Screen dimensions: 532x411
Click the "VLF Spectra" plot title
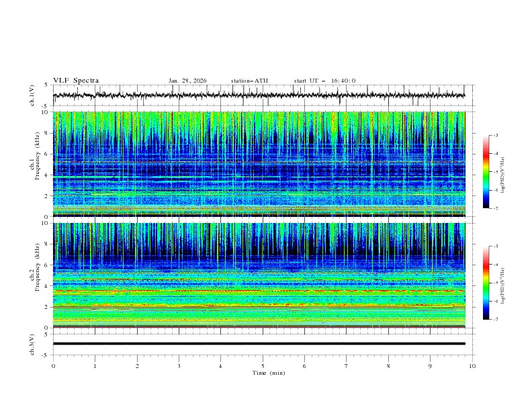click(76, 81)
